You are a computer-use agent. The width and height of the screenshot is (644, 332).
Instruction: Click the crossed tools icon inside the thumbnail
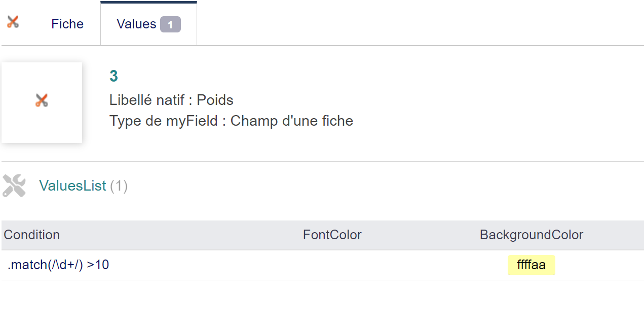coord(42,100)
